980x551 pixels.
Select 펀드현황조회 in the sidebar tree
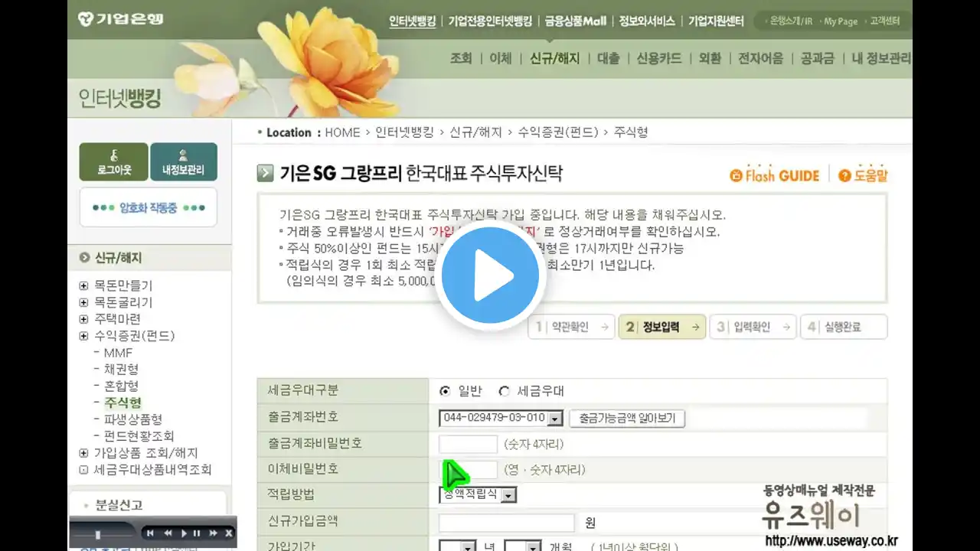coord(139,436)
